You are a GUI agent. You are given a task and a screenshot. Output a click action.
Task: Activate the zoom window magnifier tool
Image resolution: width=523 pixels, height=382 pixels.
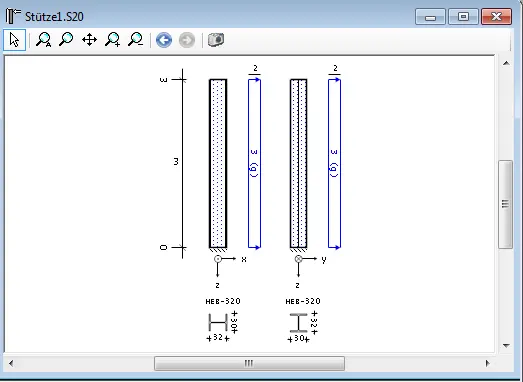66,40
